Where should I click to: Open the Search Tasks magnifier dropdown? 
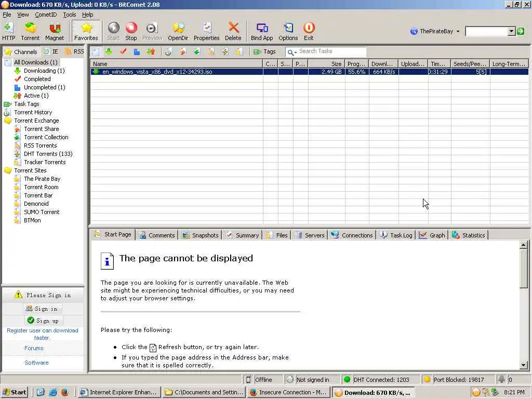pyautogui.click(x=292, y=52)
